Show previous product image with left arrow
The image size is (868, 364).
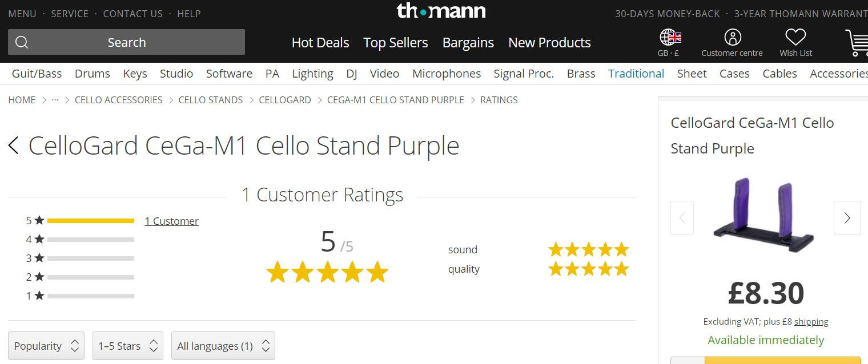tap(682, 218)
